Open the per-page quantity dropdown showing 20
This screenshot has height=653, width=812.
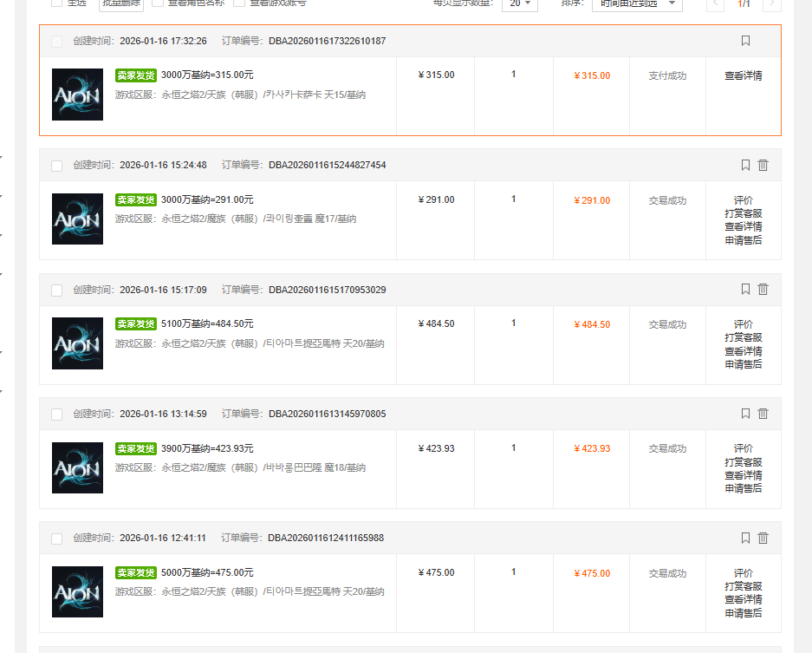[x=520, y=3]
